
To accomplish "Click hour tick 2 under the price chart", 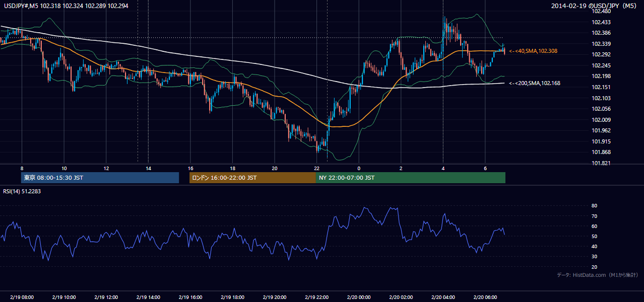I will 401,168.
